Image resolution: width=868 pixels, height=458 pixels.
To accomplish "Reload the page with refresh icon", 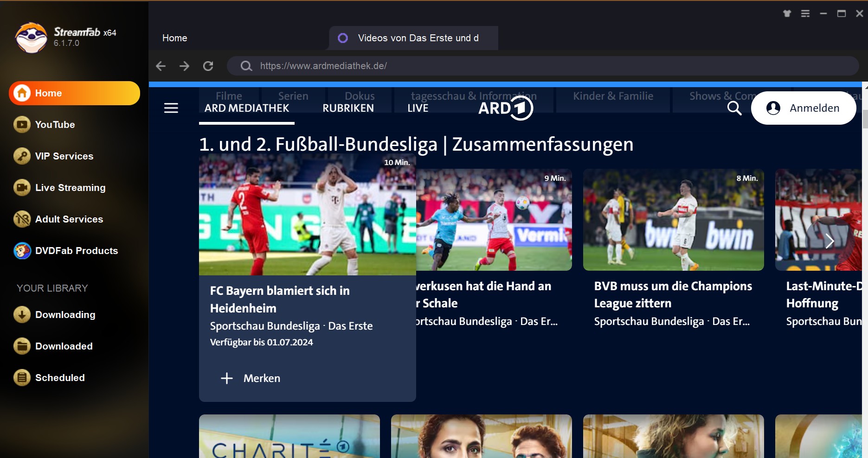I will point(208,66).
